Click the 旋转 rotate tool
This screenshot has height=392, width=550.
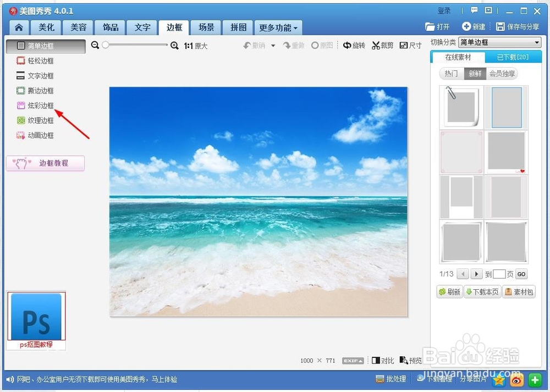tap(354, 46)
